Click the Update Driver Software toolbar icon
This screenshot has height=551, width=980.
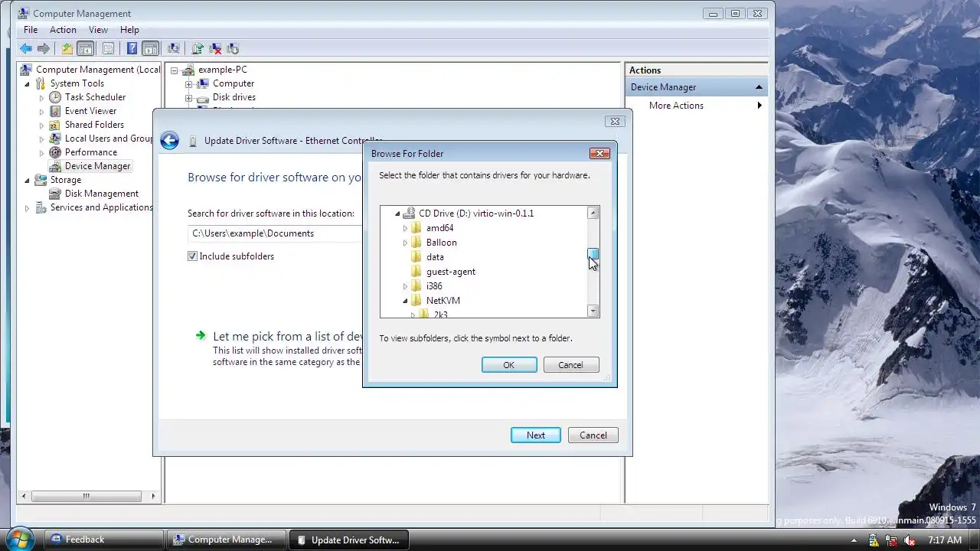pos(198,48)
